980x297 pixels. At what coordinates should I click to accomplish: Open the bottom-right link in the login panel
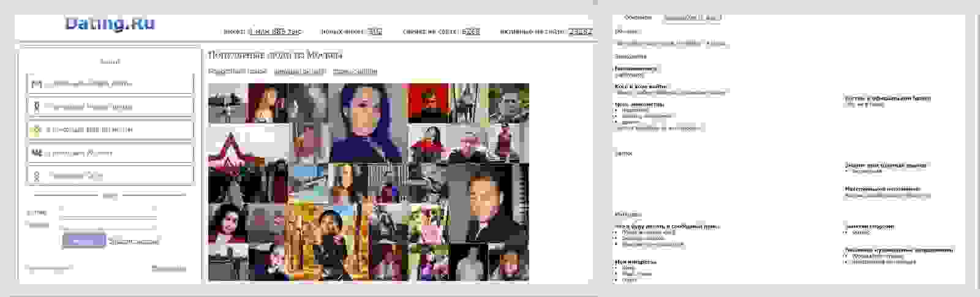point(168,268)
